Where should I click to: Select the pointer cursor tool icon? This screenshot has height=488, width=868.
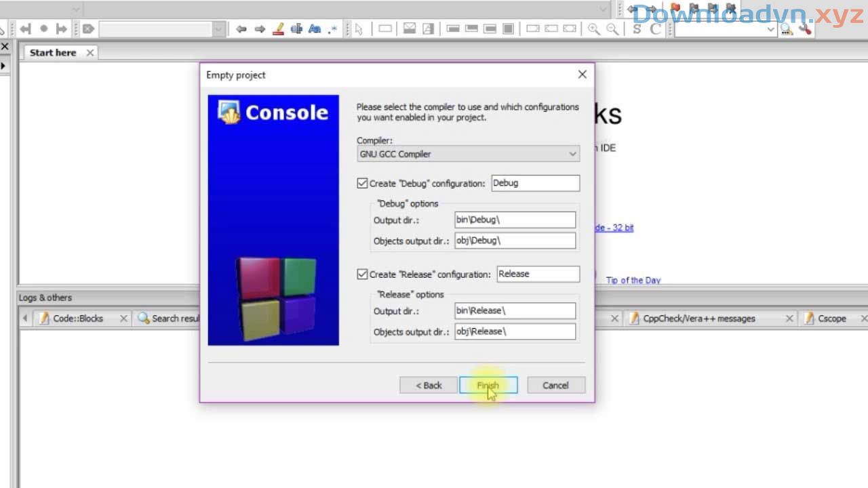pyautogui.click(x=359, y=29)
